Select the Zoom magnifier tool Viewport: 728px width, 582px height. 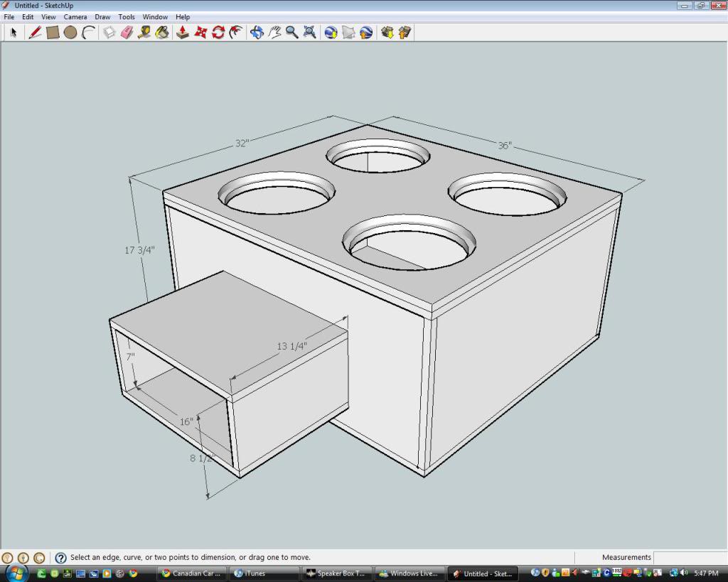292,33
